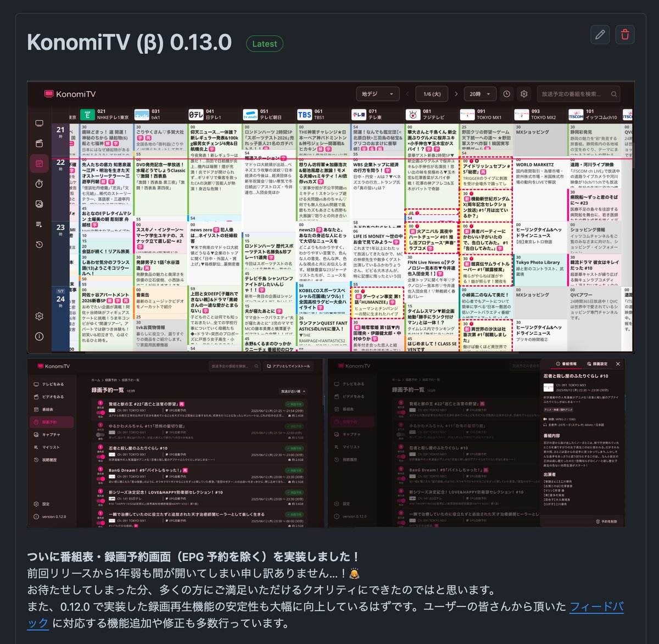Click the info icon at guide sidebar bottom
This screenshot has width=659, height=644.
(x=39, y=336)
